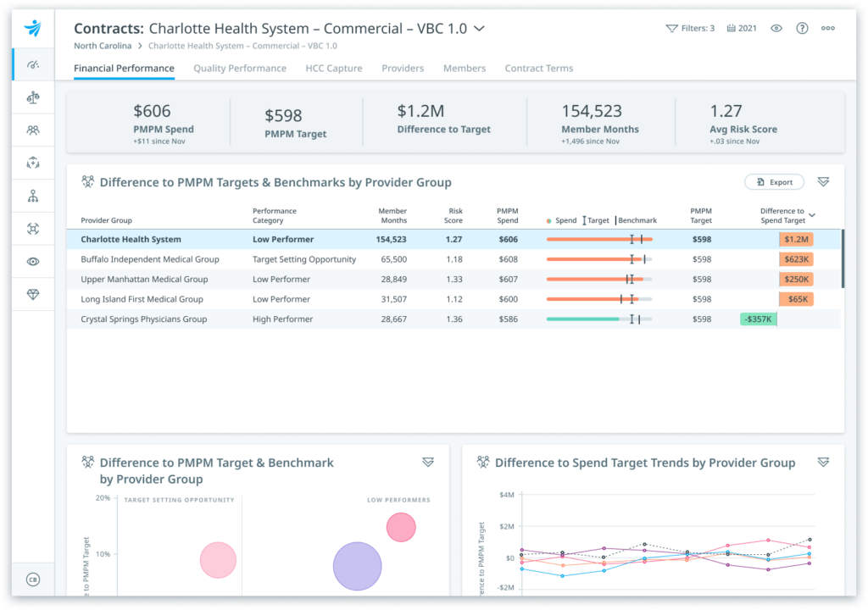Select the diamond icon in the sidebar
This screenshot has width=868, height=610.
[x=33, y=294]
